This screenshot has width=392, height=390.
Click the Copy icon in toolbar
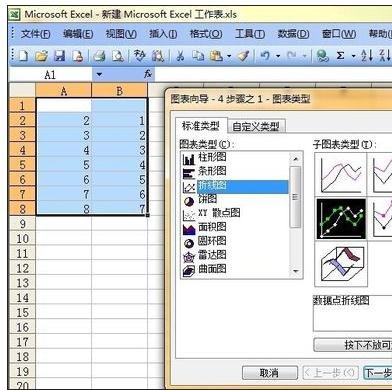(x=198, y=56)
